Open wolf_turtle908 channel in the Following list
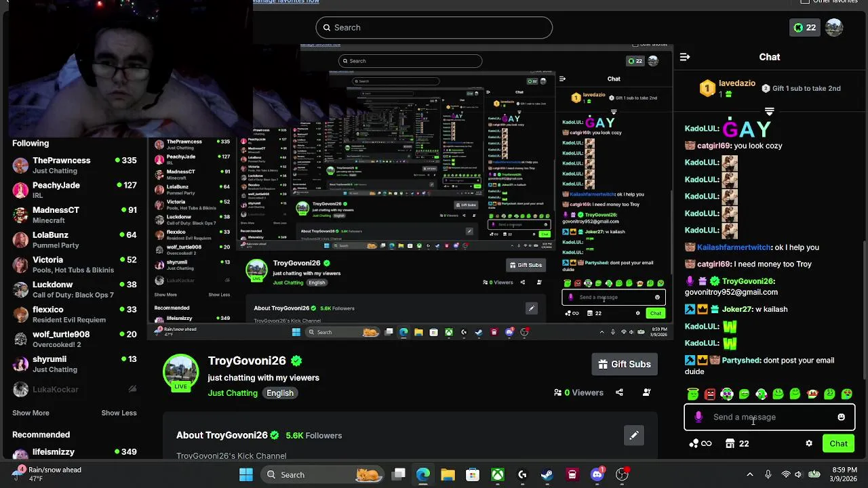Viewport: 868px width, 488px height. click(x=75, y=339)
